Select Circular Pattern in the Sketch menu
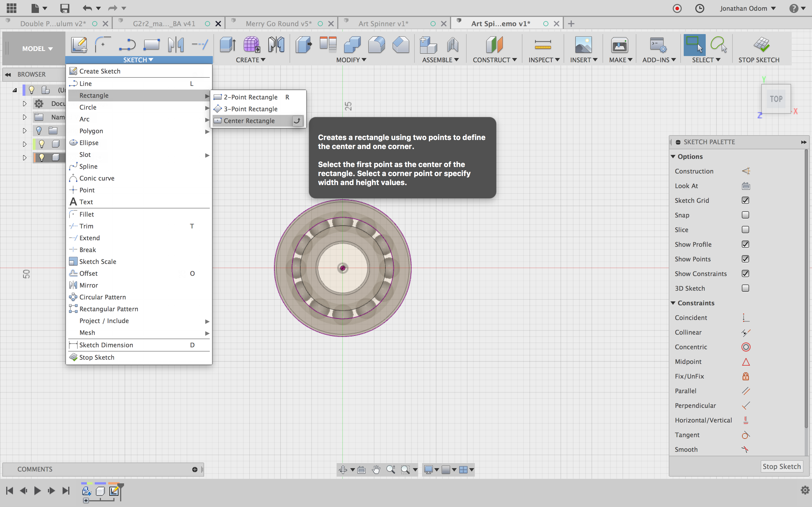This screenshot has height=507, width=812. point(102,297)
